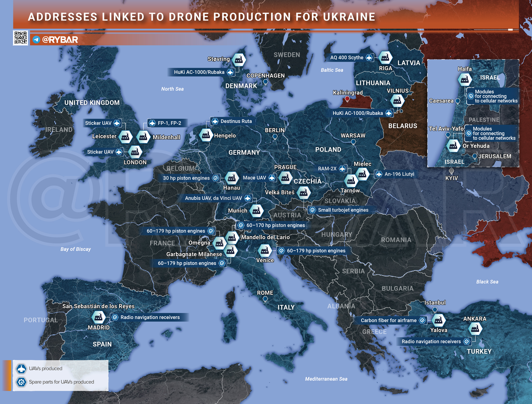Click the factory icon at Riga
Screen dimensions: 532x404
(385, 58)
